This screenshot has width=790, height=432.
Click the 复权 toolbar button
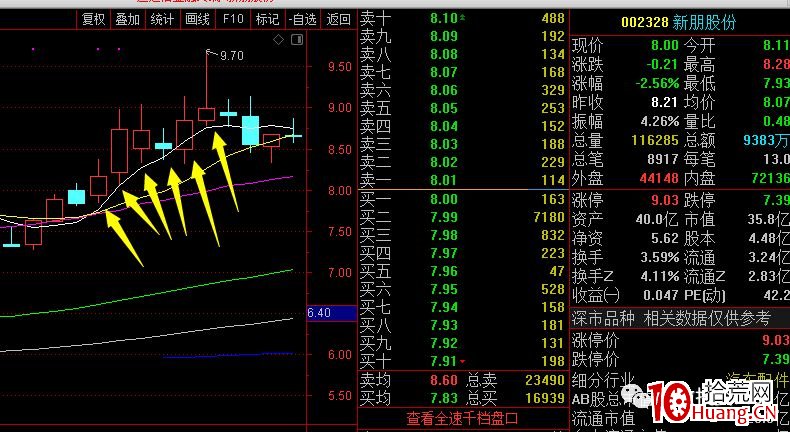93,20
